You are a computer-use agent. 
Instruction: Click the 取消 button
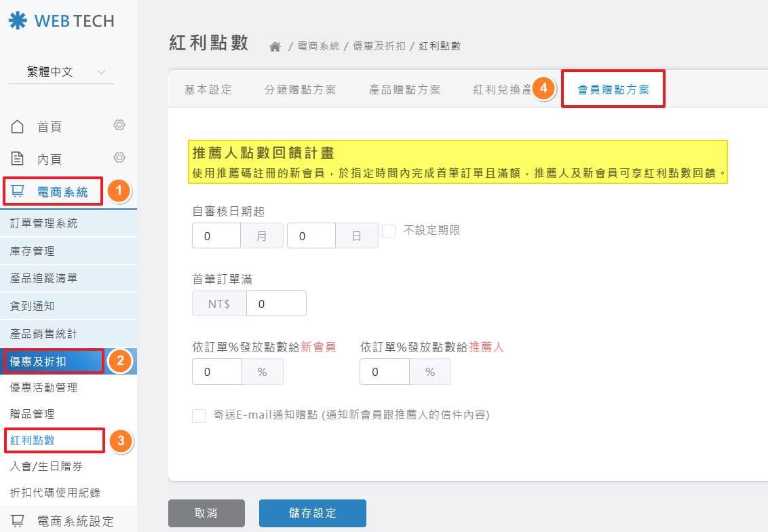tap(206, 513)
